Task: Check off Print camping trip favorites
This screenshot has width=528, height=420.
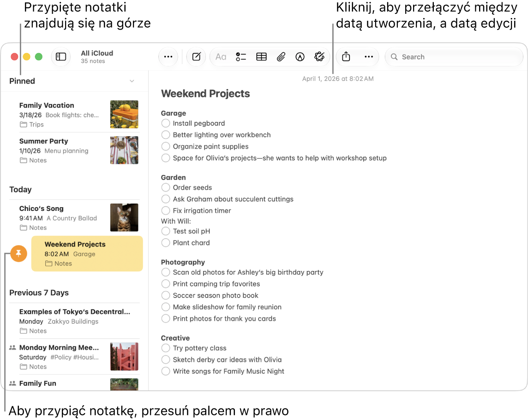Action: (x=166, y=284)
